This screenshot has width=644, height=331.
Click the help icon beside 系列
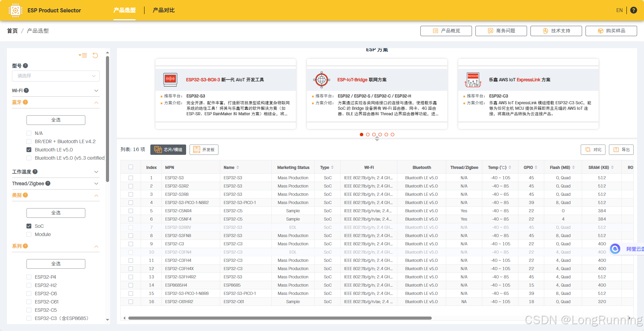(x=25, y=246)
